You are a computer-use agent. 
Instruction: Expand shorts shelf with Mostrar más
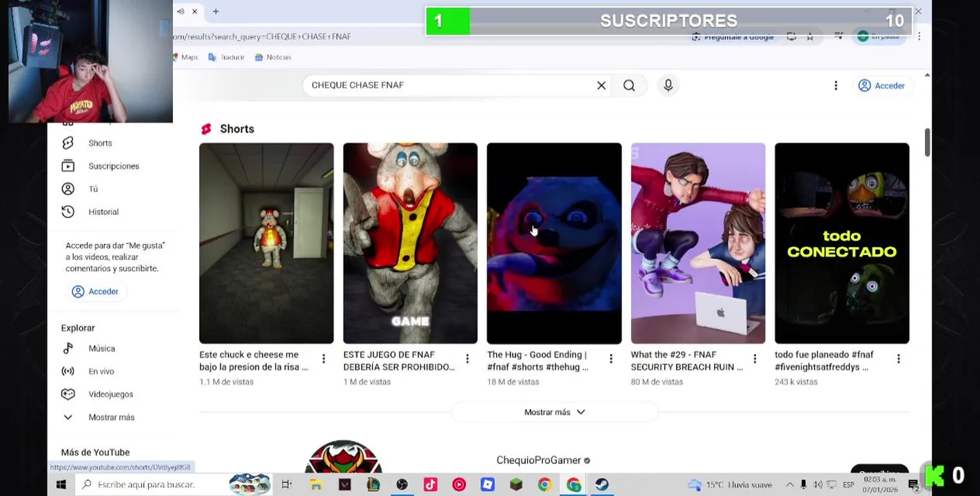click(x=554, y=412)
